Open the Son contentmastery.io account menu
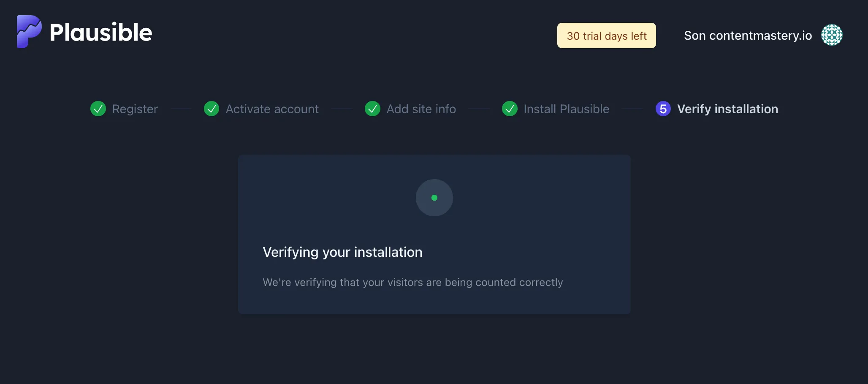Viewport: 868px width, 384px height. pos(748,35)
